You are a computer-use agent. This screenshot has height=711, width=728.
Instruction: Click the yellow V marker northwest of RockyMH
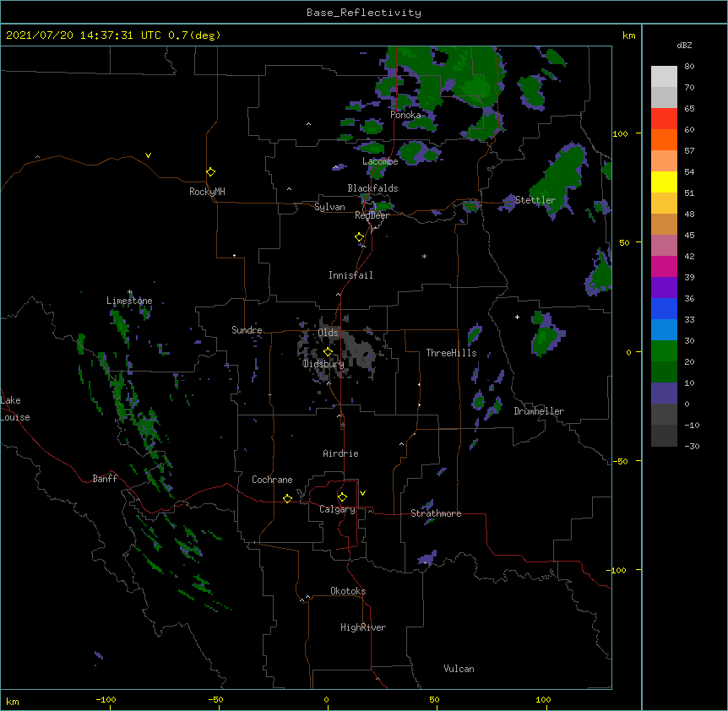pyautogui.click(x=148, y=155)
